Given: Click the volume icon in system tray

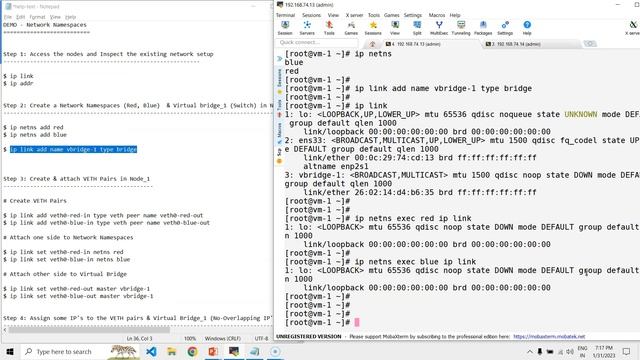Looking at the screenshot, I should tap(570, 351).
